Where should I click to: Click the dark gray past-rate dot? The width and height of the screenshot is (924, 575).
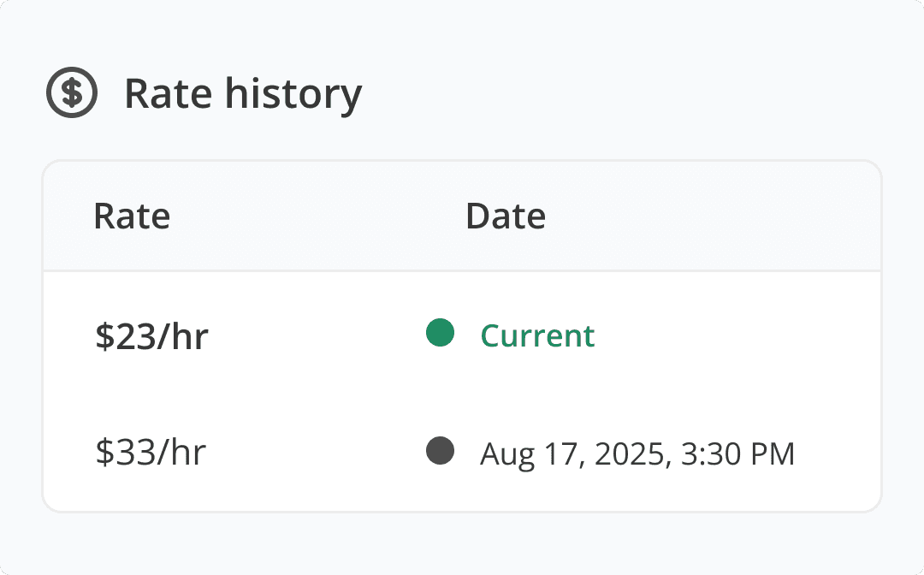pos(441,451)
